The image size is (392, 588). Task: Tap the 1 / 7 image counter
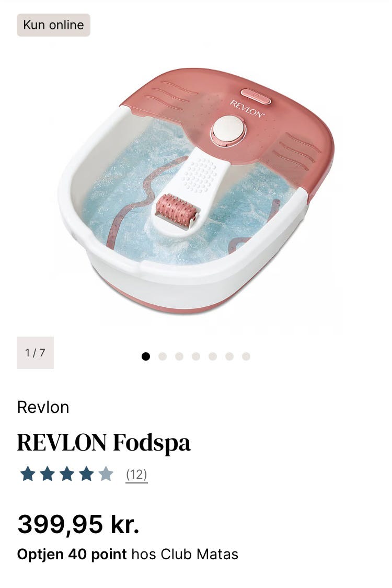tap(35, 353)
